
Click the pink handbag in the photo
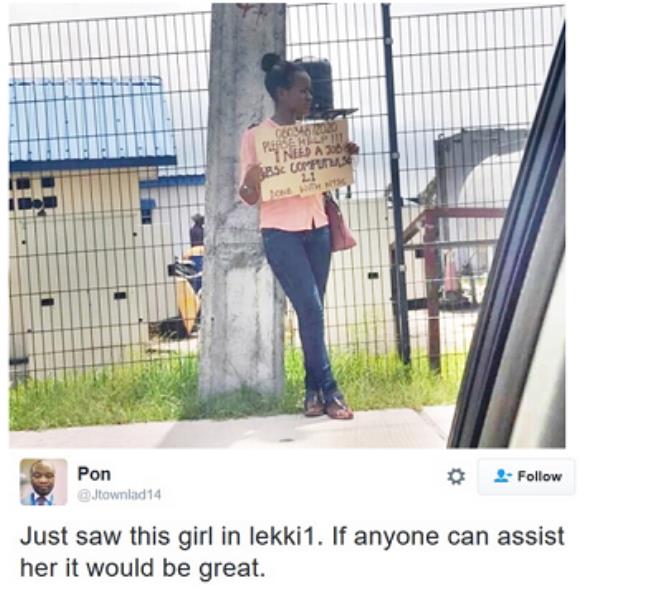339,225
